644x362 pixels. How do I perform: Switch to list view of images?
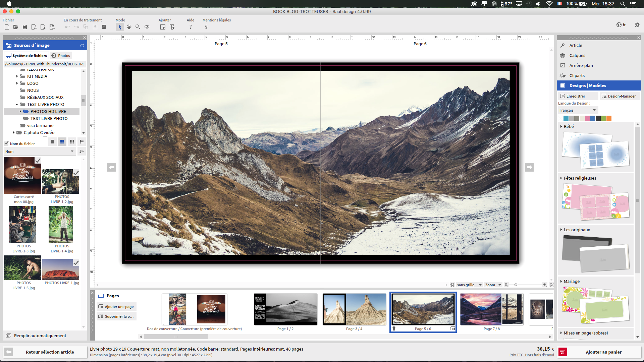click(x=82, y=142)
